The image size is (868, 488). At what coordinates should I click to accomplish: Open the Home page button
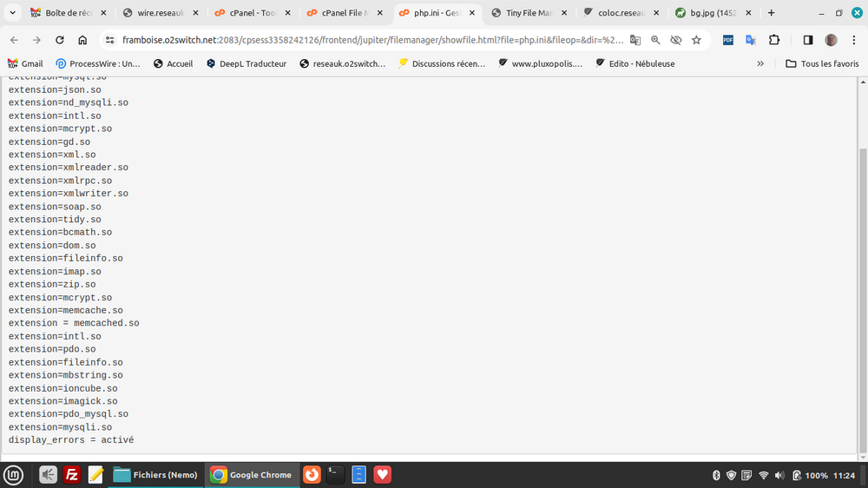[x=82, y=40]
